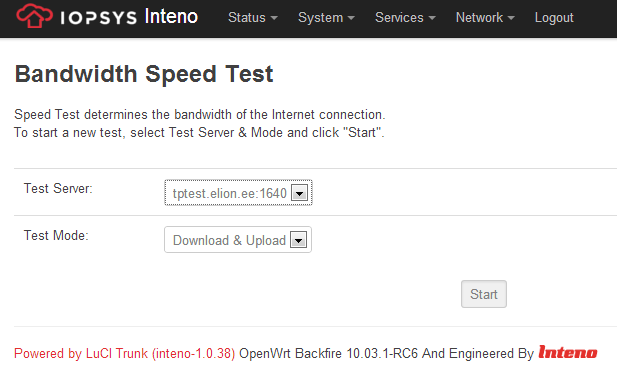Expand the Test Mode dropdown arrow

coord(298,240)
